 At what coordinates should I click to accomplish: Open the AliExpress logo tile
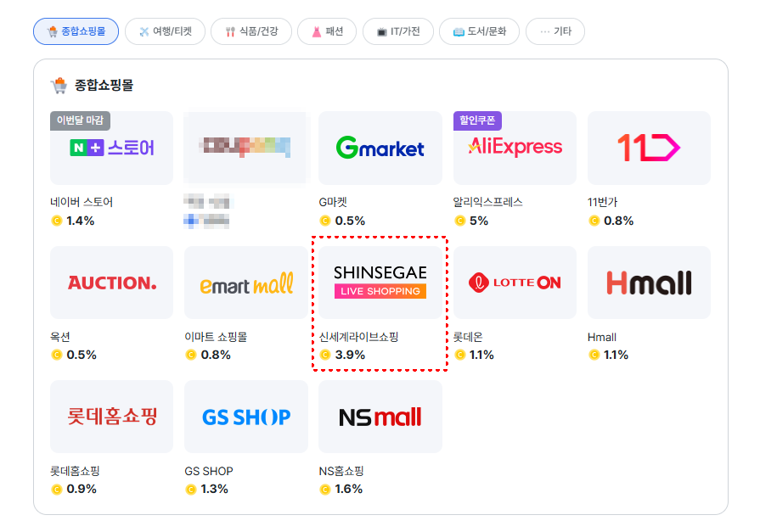click(x=515, y=148)
